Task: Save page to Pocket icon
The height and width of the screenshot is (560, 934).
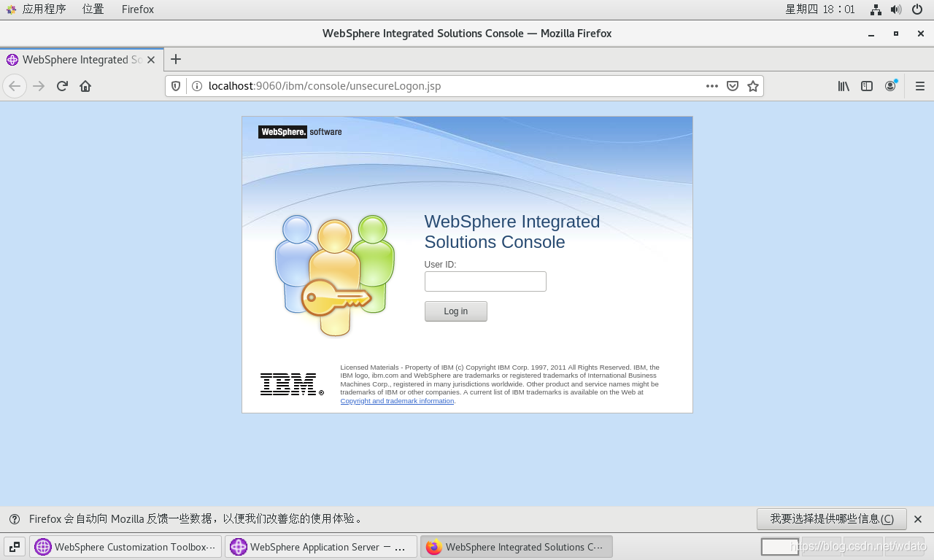Action: [733, 86]
